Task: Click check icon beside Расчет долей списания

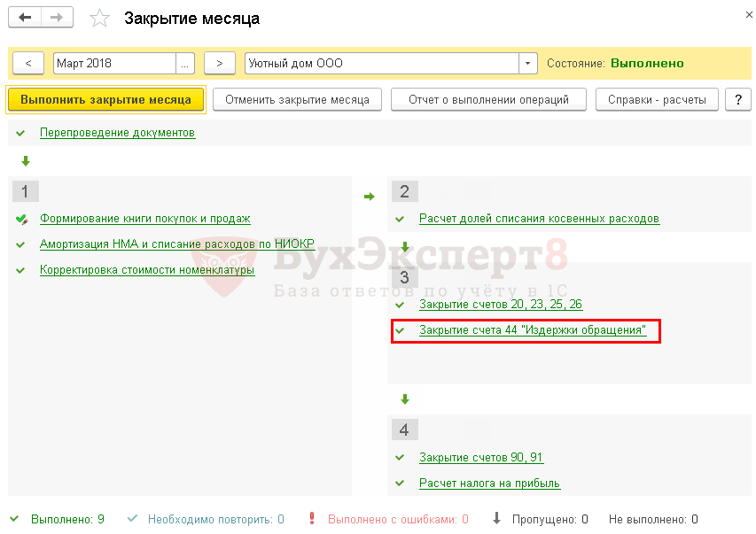Action: [400, 220]
